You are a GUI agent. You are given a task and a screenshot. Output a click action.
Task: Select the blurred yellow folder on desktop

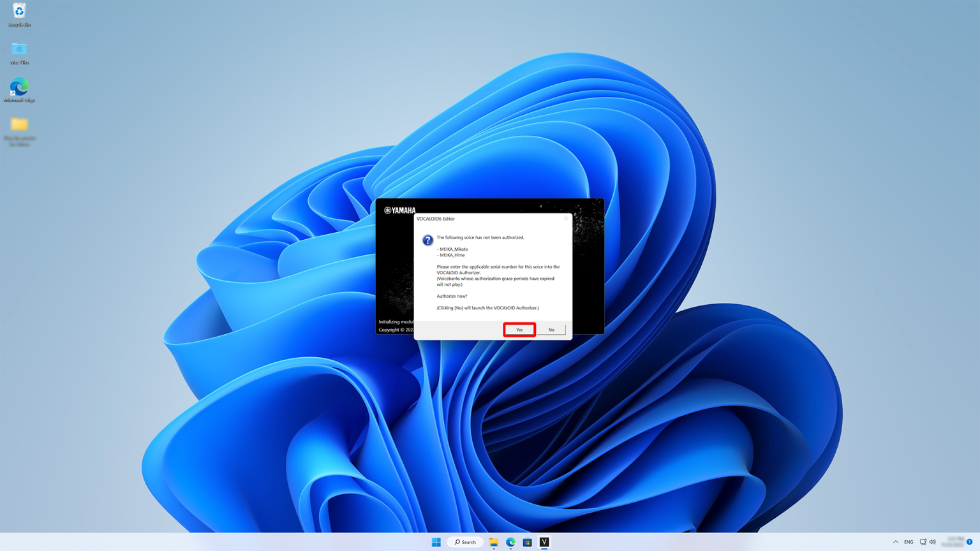click(19, 128)
